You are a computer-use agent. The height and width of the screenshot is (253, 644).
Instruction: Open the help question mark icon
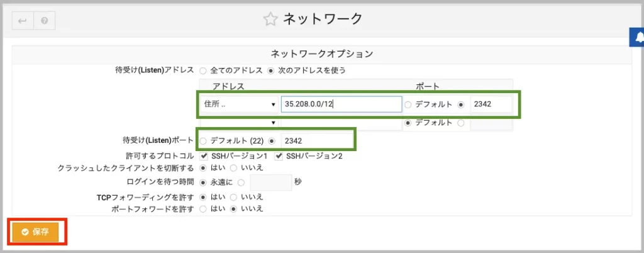(x=45, y=21)
